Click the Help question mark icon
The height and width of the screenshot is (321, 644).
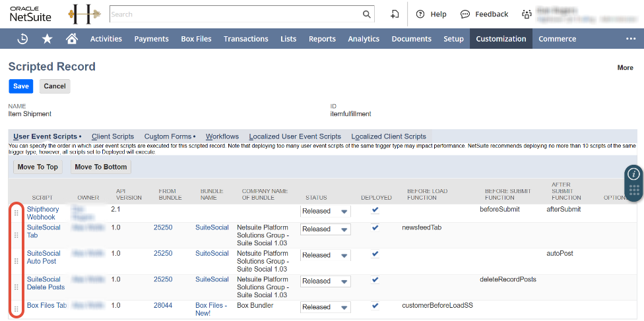420,14
